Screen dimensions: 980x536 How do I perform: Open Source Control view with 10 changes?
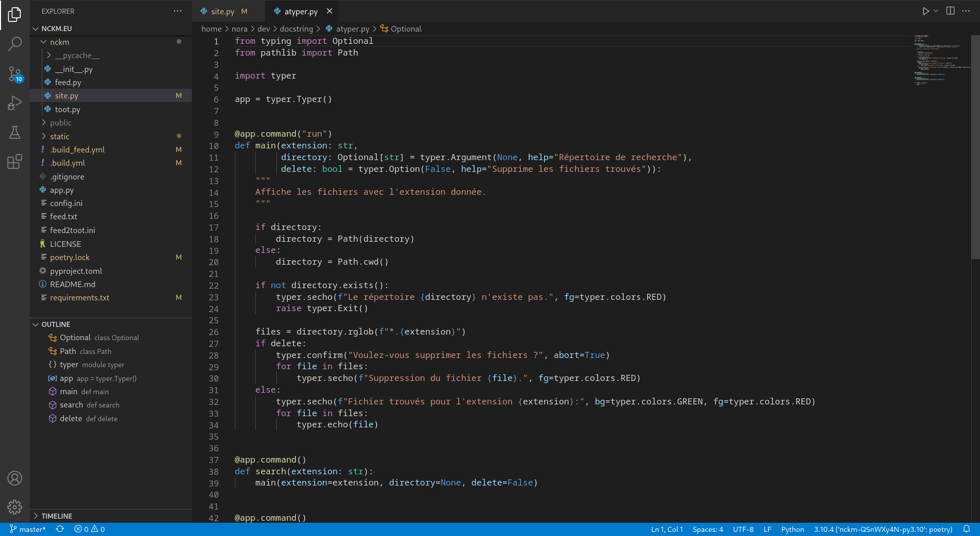(15, 74)
